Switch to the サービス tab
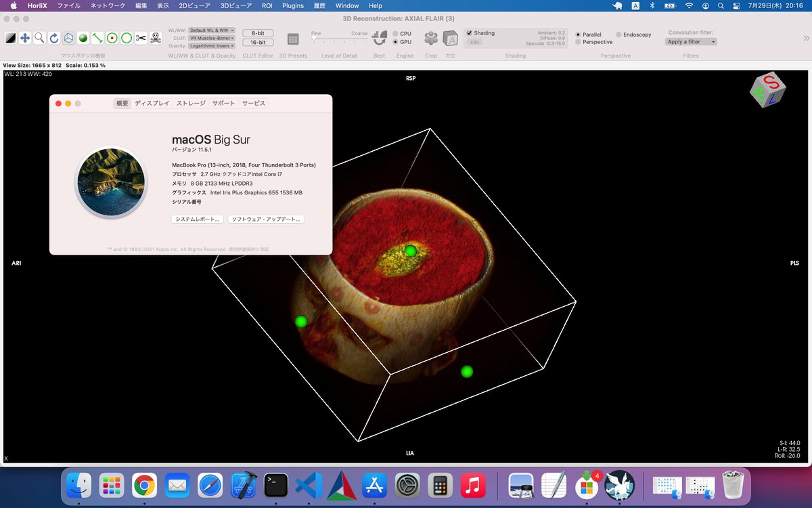Viewport: 812px width, 508px height. point(254,103)
